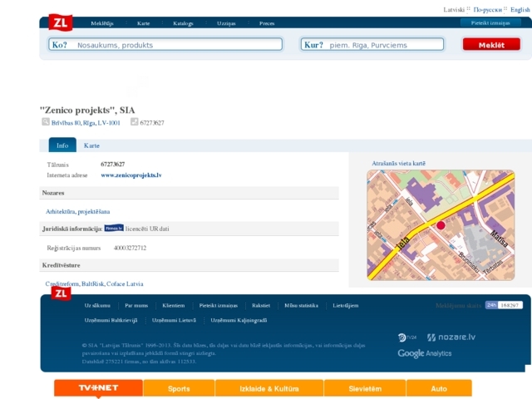This screenshot has width=532, height=399.
Task: Open the BaltRisk link
Action: click(x=92, y=283)
